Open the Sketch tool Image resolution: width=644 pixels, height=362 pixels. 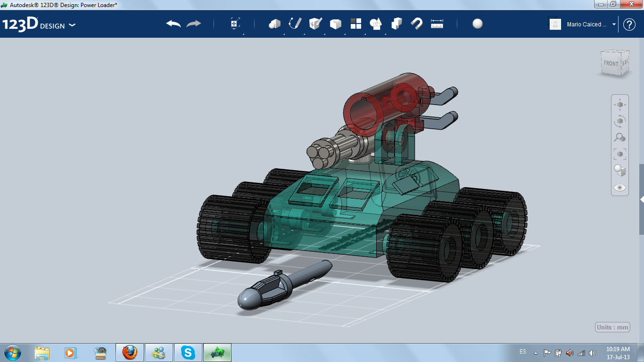pyautogui.click(x=295, y=24)
